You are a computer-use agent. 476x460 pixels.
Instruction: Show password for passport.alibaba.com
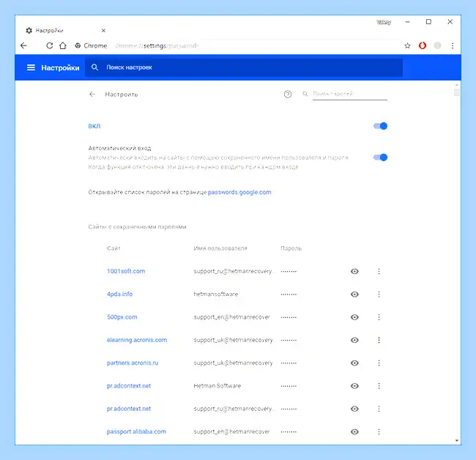coord(354,431)
